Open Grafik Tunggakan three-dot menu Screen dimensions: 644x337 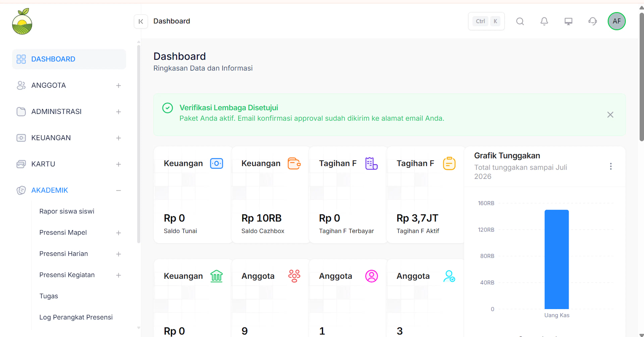[x=610, y=167]
